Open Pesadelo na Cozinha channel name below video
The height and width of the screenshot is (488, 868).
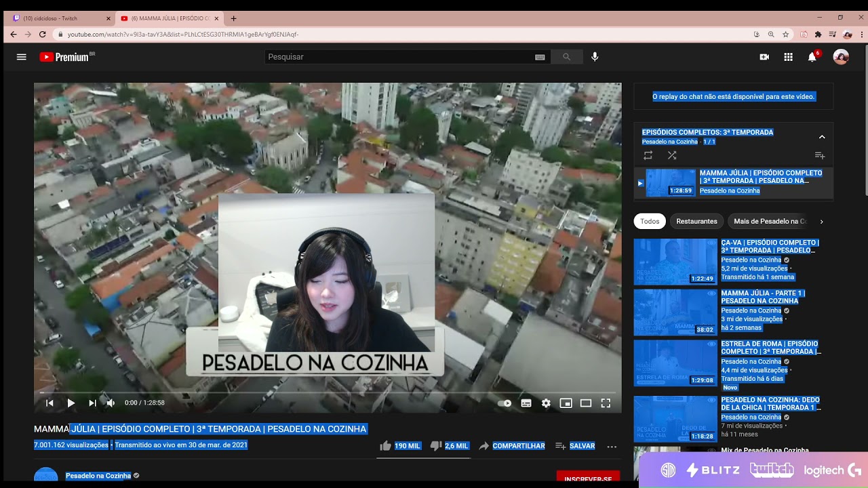98,476
